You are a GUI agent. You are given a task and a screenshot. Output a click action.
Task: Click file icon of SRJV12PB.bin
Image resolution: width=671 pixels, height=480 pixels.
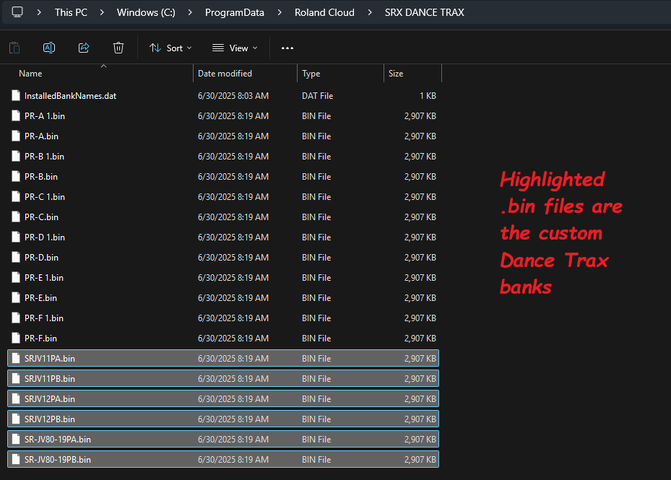pos(16,419)
